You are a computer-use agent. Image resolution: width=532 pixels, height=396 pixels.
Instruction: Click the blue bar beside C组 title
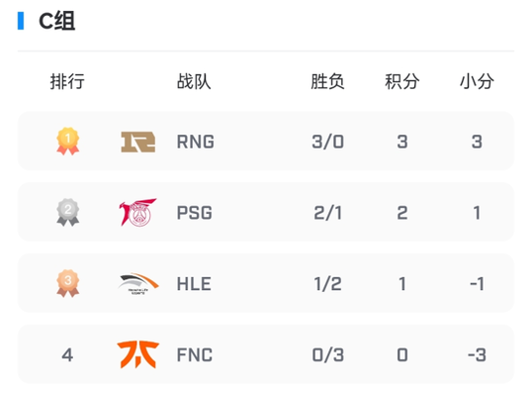(x=21, y=21)
